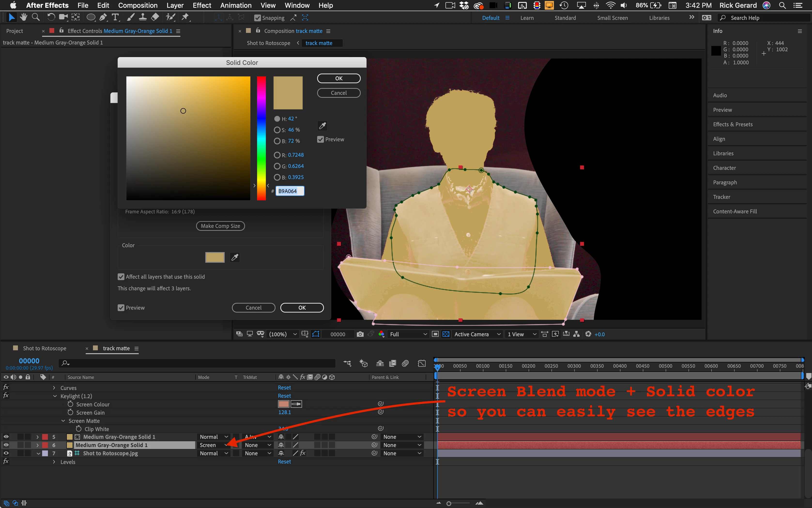The height and width of the screenshot is (508, 812).
Task: Hide layer 7 Shot to Rotoscope.jpg
Action: [x=6, y=453]
